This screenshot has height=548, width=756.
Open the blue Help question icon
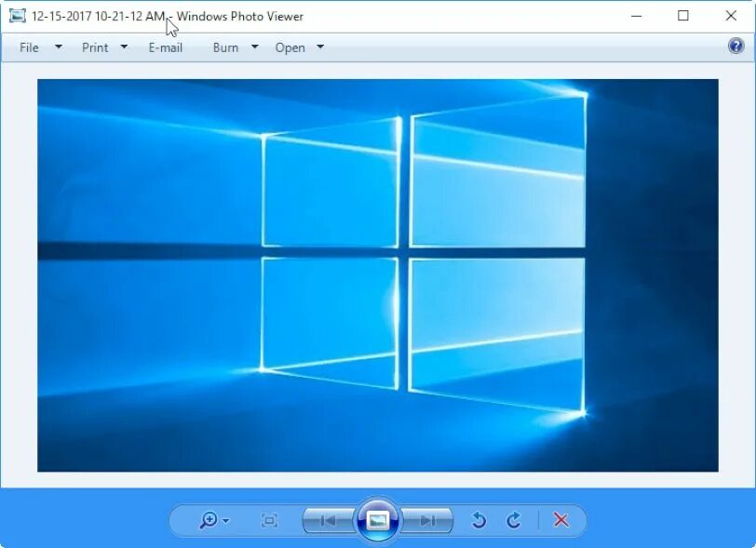coord(736,47)
